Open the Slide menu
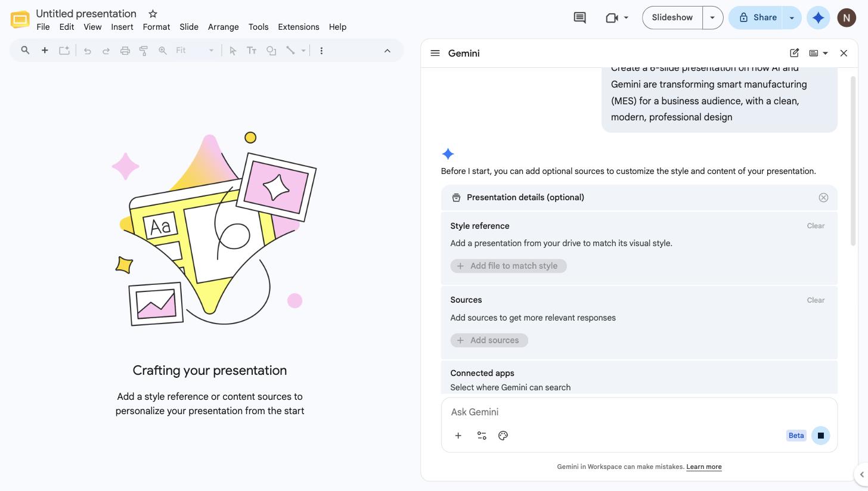This screenshot has width=868, height=491. (x=189, y=27)
